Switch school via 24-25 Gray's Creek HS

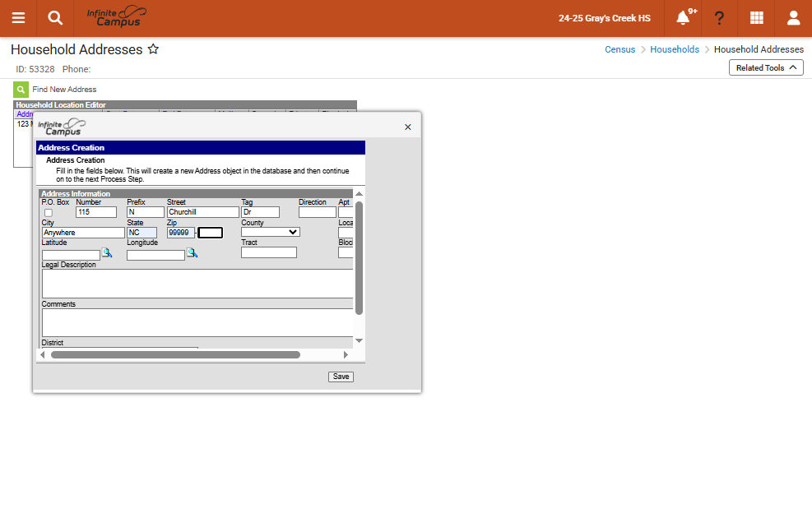[605, 18]
